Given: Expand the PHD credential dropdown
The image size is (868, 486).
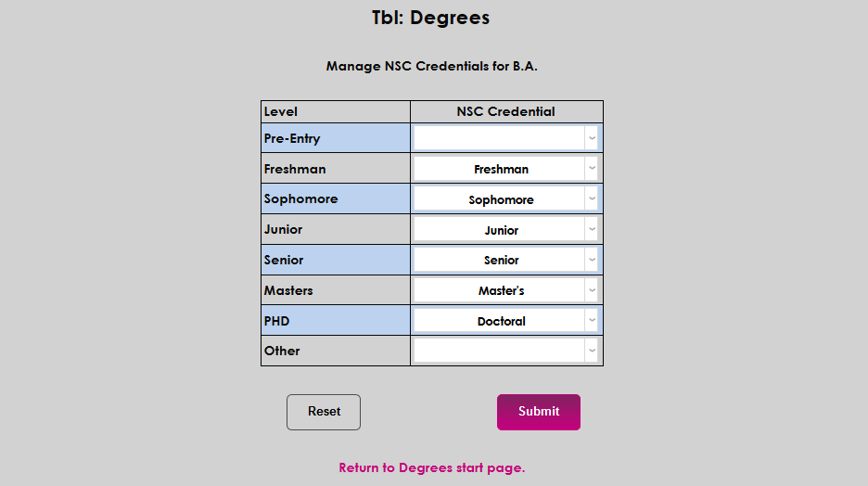Looking at the screenshot, I should [505, 321].
